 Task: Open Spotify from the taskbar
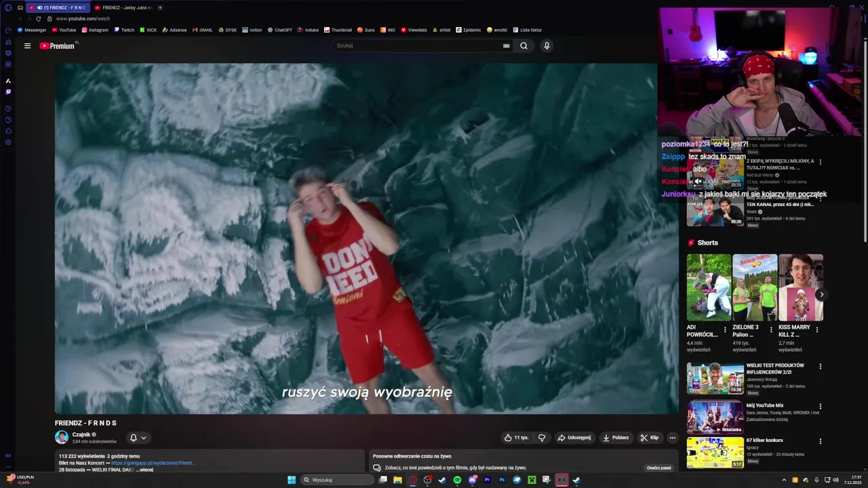(x=457, y=480)
